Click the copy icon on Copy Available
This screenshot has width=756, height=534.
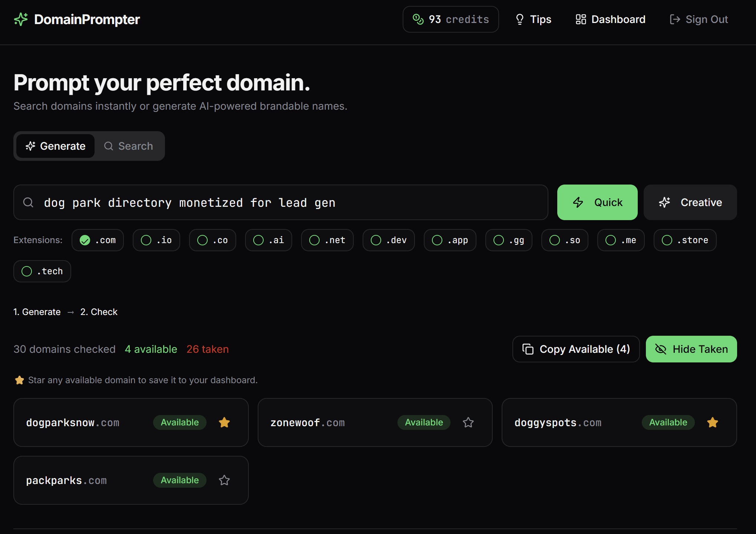(x=528, y=349)
